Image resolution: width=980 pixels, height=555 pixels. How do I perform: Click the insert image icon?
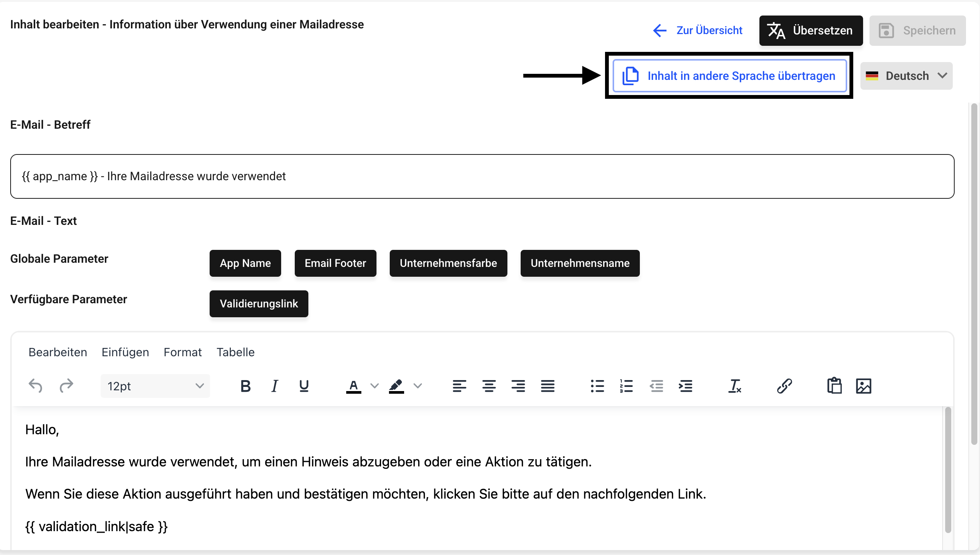tap(863, 386)
